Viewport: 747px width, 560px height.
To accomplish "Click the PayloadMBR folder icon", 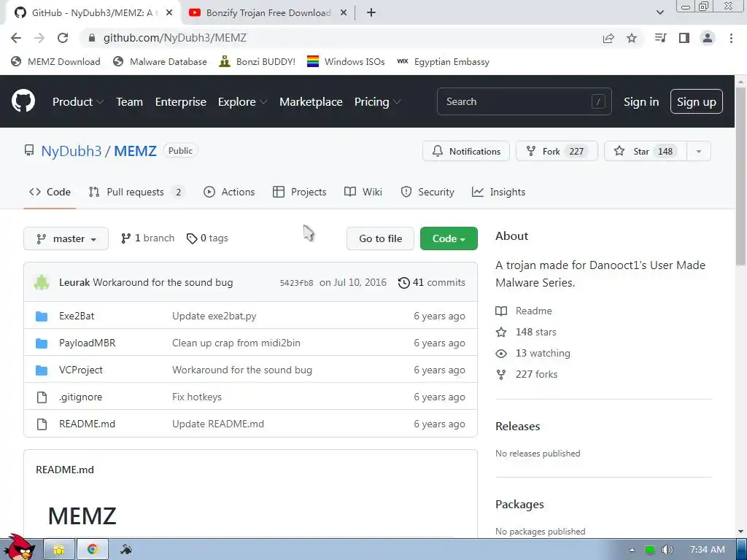I will 42,343.
